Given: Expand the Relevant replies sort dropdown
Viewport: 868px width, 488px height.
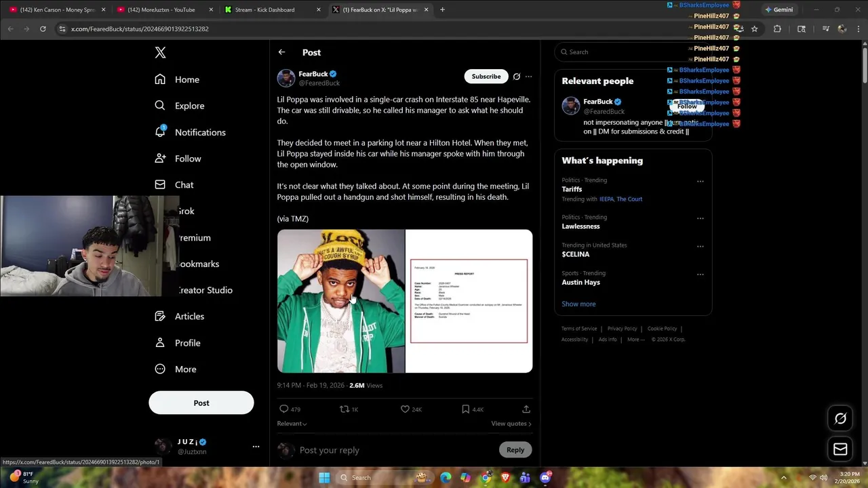Looking at the screenshot, I should pos(292,424).
